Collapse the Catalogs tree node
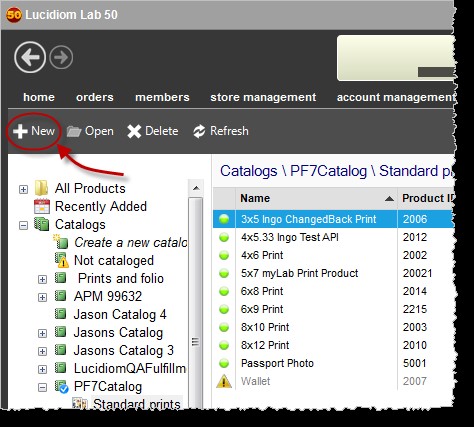The width and height of the screenshot is (474, 427). (x=23, y=225)
